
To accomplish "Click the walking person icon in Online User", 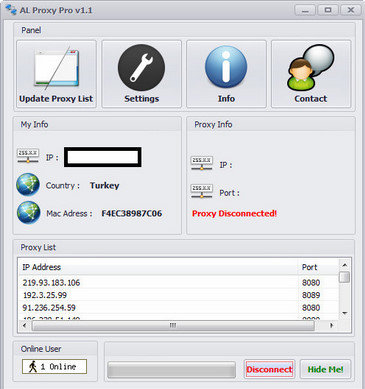I will coord(33,367).
